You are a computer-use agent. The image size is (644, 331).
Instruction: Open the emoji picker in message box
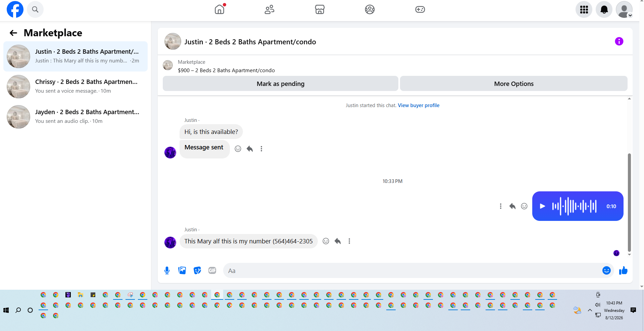606,271
